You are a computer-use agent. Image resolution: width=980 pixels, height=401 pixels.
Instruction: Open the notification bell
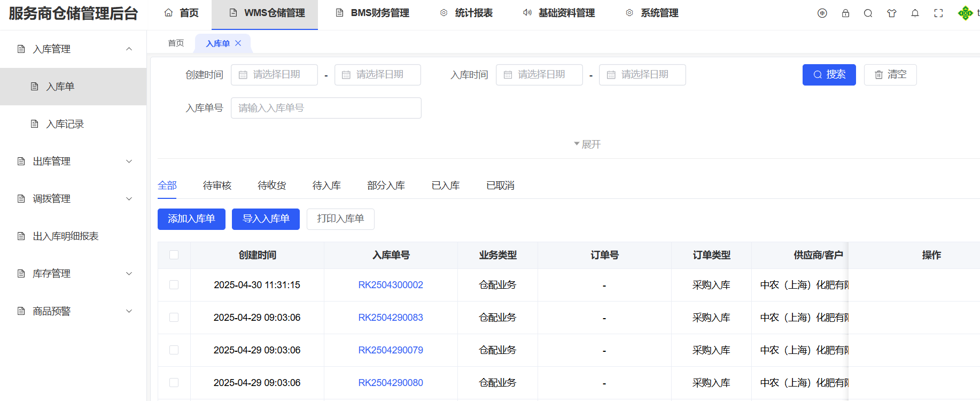pos(915,13)
